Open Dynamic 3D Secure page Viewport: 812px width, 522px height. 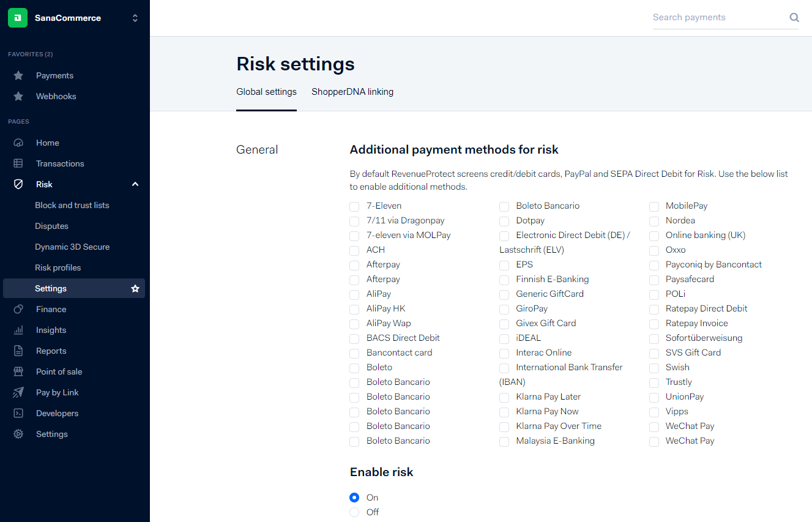(72, 247)
